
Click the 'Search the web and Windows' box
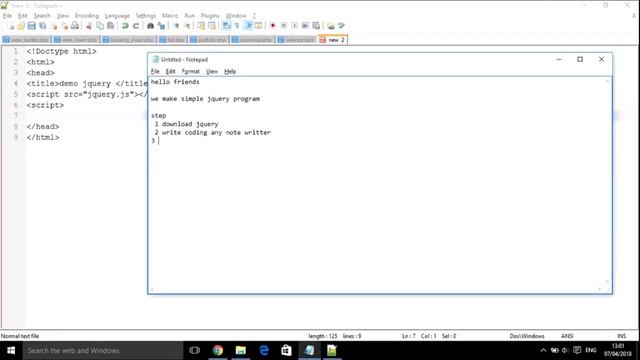pos(102,351)
